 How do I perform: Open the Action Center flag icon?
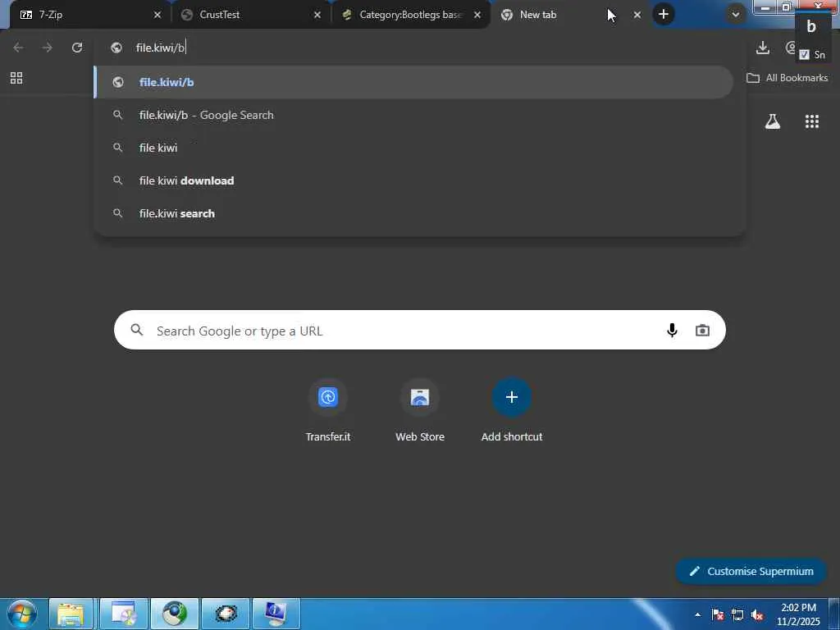point(718,614)
